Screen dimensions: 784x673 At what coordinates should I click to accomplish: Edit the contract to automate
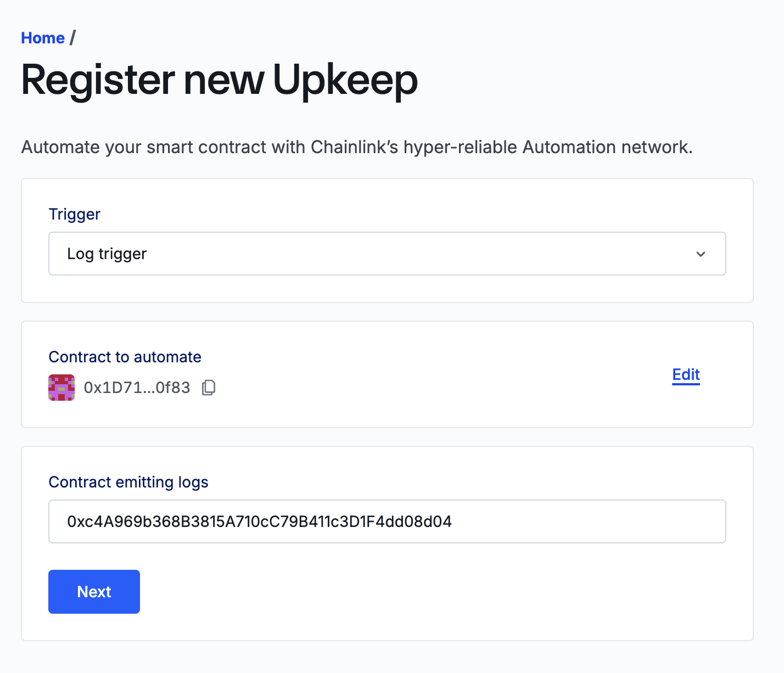click(686, 374)
